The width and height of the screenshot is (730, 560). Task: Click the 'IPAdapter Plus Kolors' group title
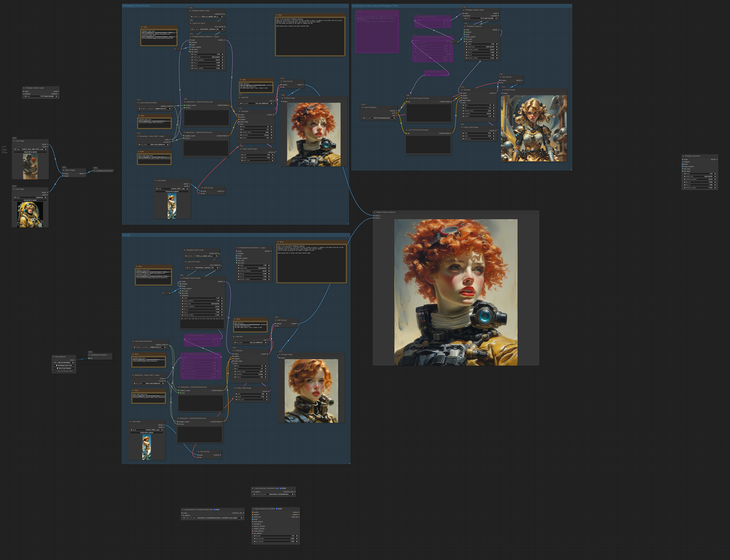click(x=136, y=6)
